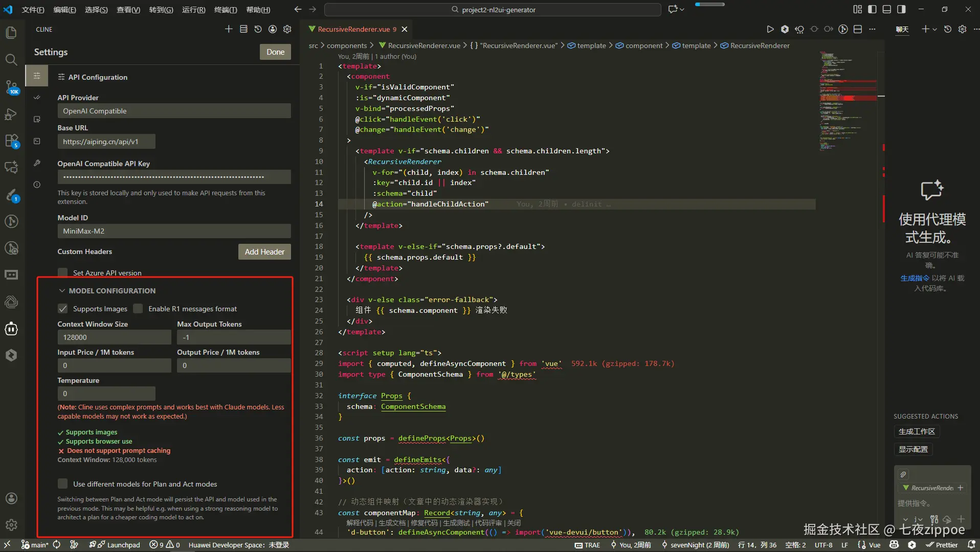Click the Cline robot icon in sidebar

[11, 329]
